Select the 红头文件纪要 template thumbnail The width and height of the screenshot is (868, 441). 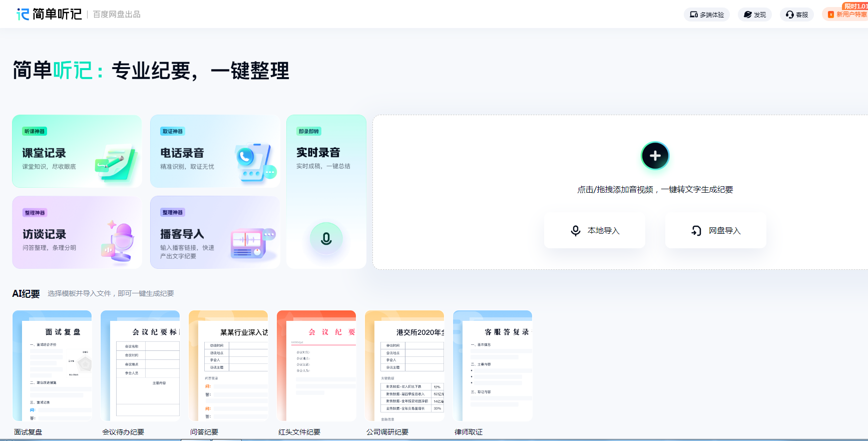pyautogui.click(x=316, y=366)
